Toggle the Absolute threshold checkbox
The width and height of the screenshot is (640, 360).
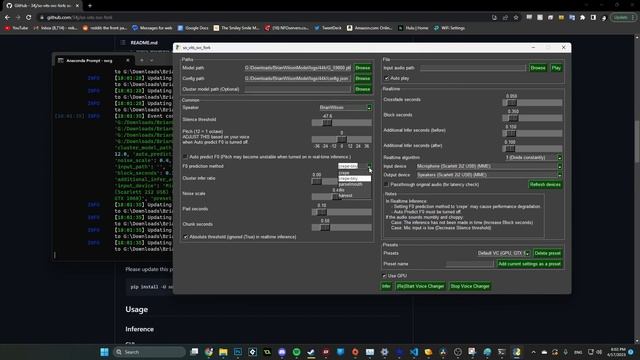click(x=186, y=237)
